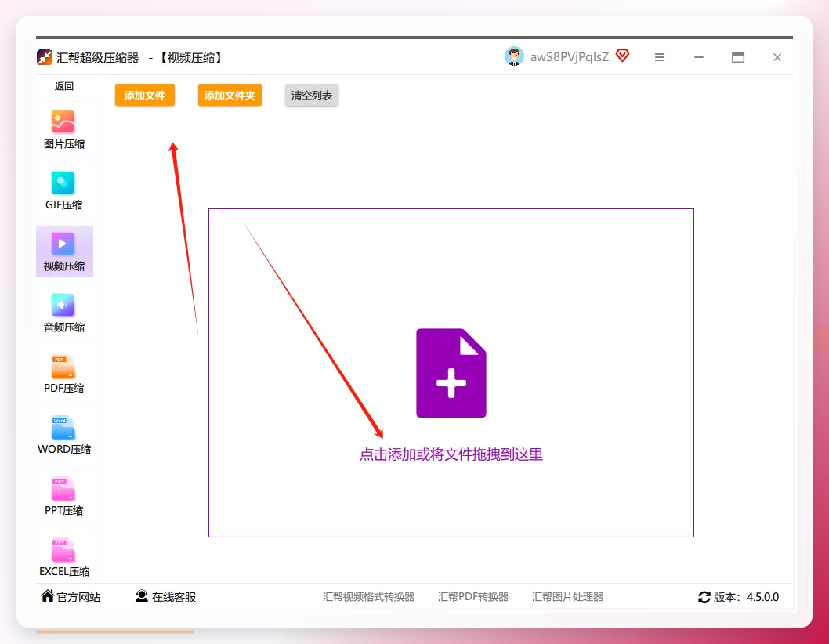Screen dimensions: 829x644
Task: Choose the 视频压缩 video compression icon
Action: pos(63,244)
